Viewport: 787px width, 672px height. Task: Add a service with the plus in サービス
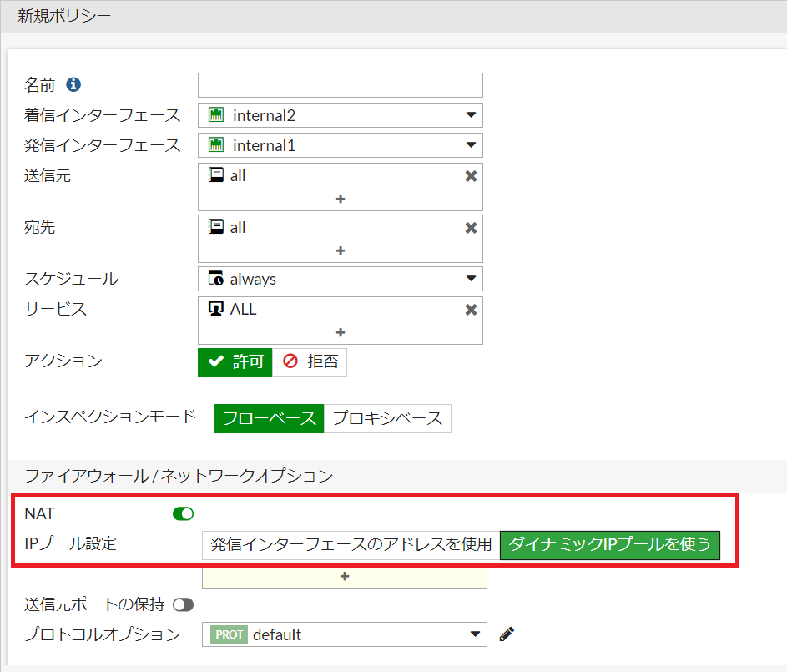pyautogui.click(x=341, y=332)
